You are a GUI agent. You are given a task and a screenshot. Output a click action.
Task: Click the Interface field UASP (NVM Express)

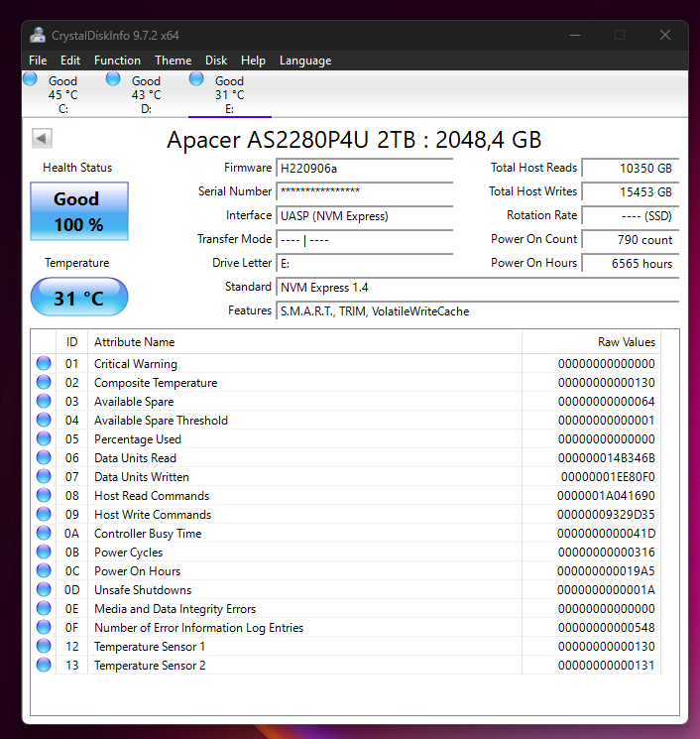[x=365, y=216]
